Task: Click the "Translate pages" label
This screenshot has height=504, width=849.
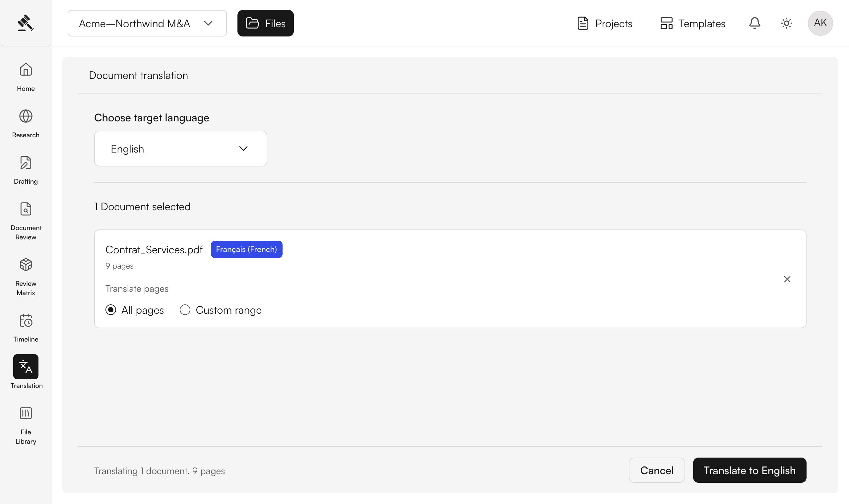Action: click(137, 289)
